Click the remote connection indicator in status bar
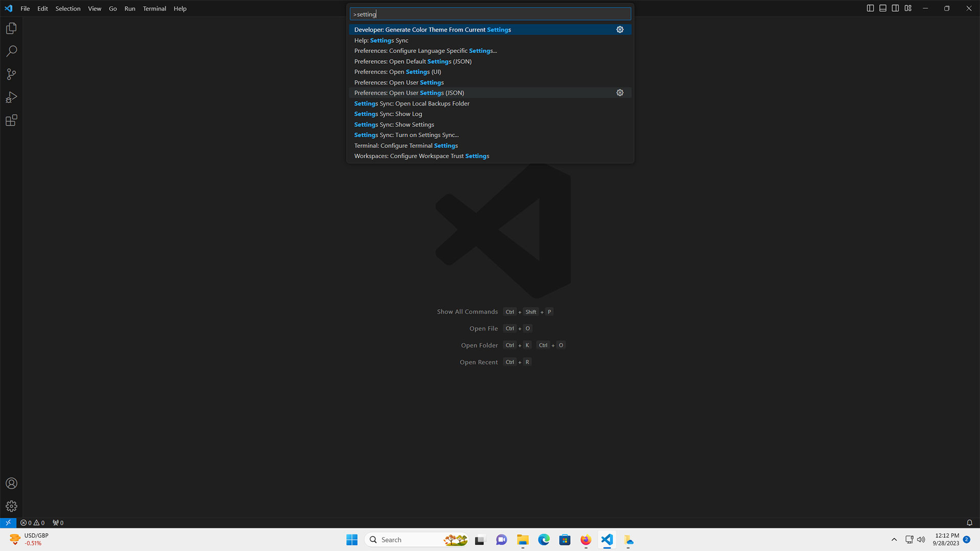980x551 pixels. [x=8, y=522]
